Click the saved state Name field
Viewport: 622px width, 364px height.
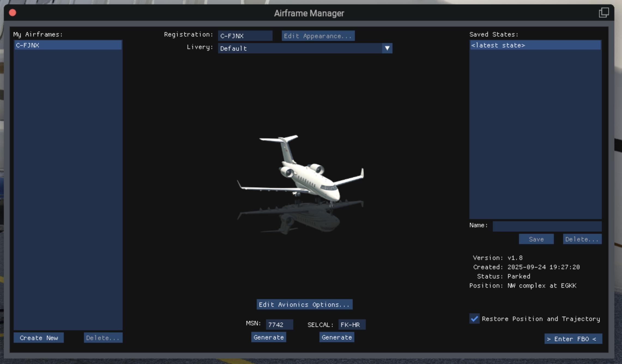click(x=547, y=226)
